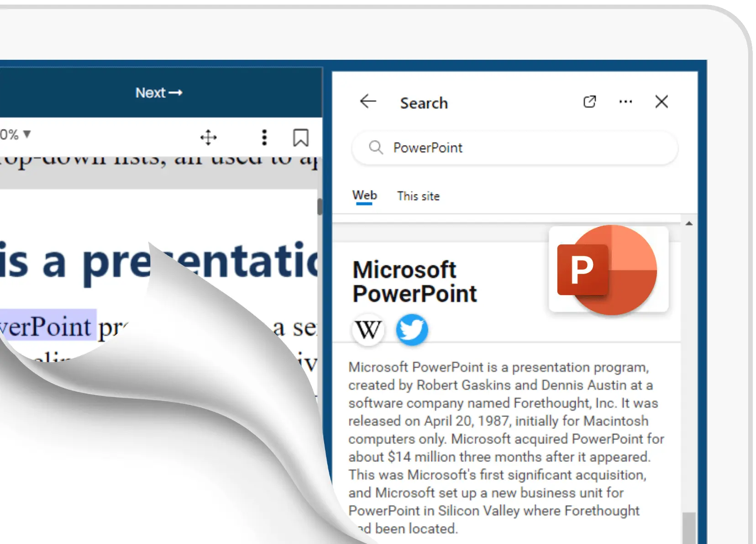Open the Twitter profile icon

click(x=412, y=329)
